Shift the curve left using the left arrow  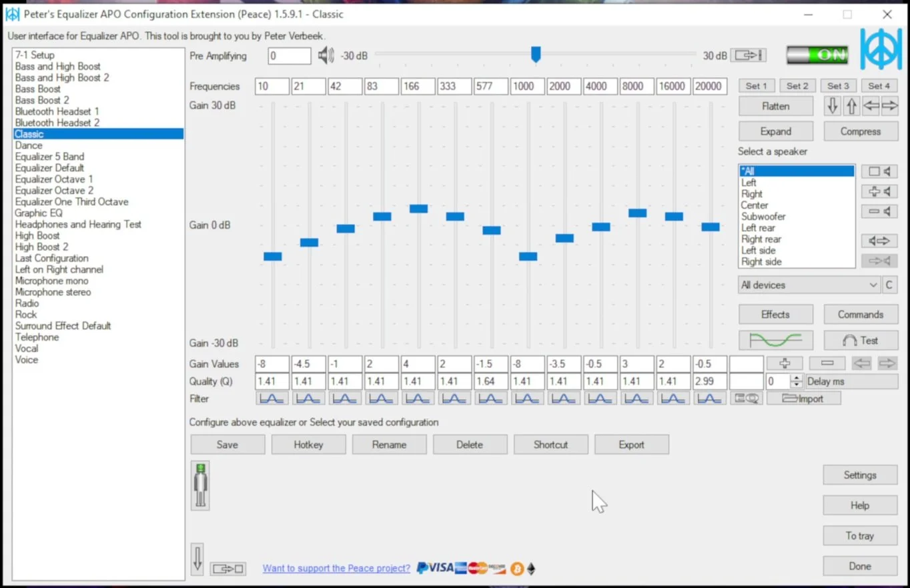871,106
